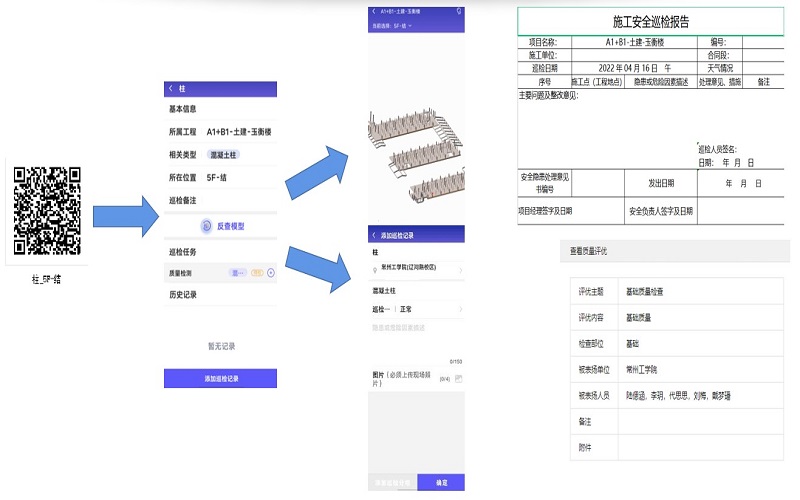Click the A1+B1-土建-玉衡楼 project value
800x500 pixels.
(x=239, y=132)
